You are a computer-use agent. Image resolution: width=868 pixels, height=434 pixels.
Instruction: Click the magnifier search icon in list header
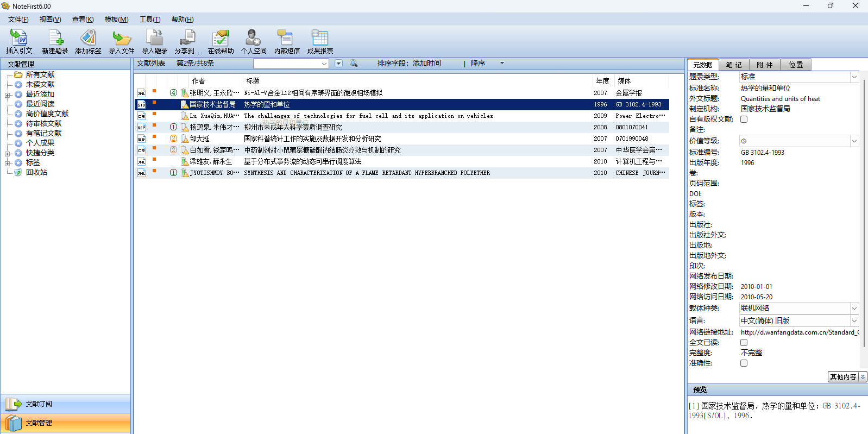354,64
